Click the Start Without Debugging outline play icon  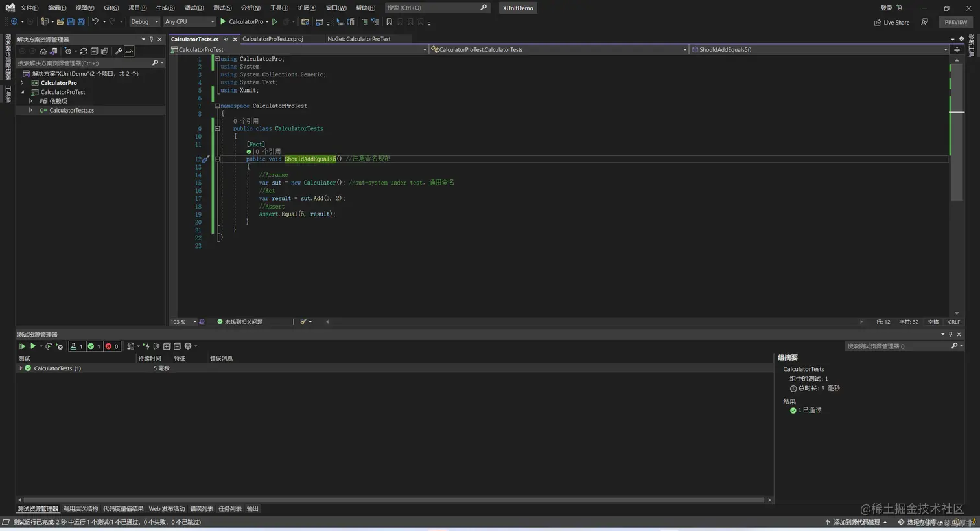[x=274, y=21]
